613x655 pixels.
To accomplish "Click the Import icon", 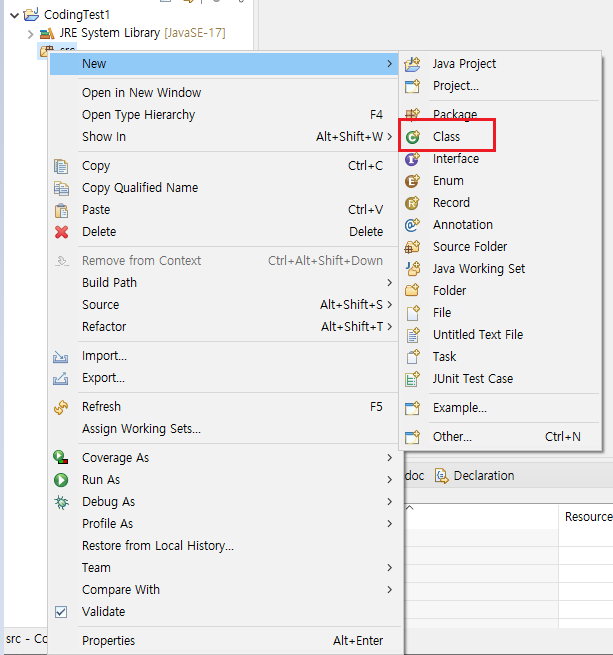I will coord(61,356).
